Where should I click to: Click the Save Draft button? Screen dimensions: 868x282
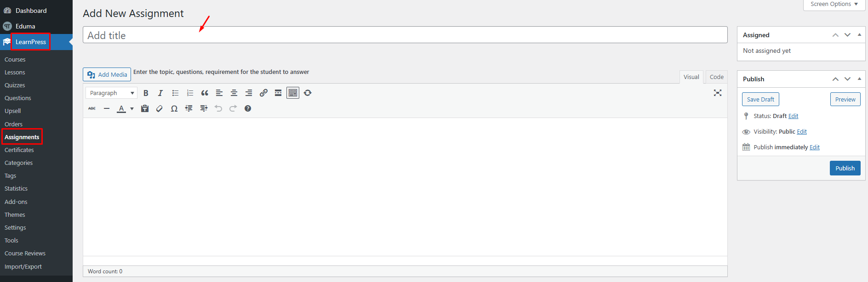(x=760, y=99)
